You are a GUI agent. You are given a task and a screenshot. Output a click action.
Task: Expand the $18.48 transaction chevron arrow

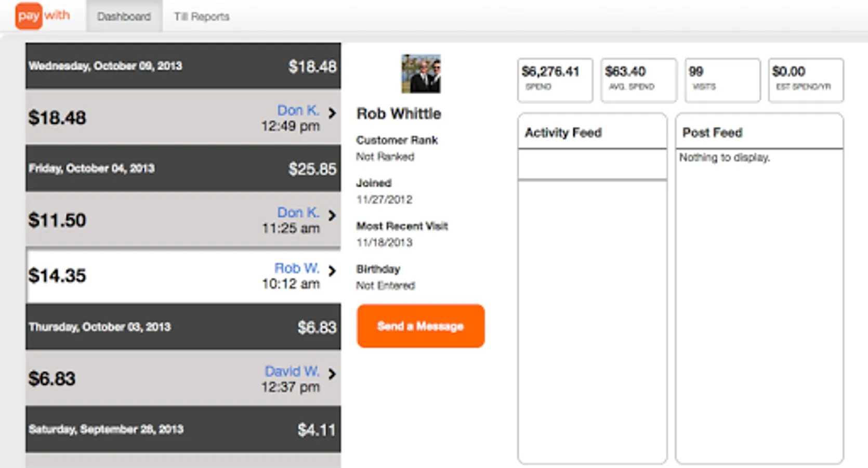click(332, 112)
